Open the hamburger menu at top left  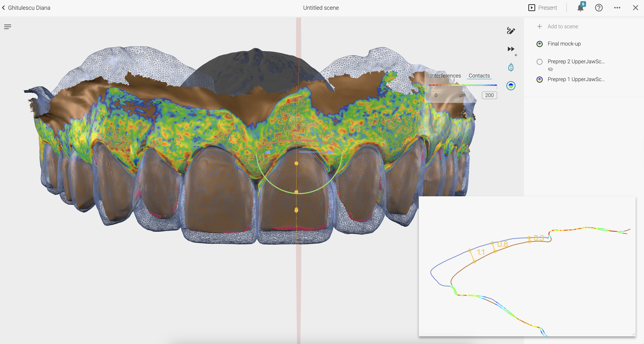pos(7,27)
